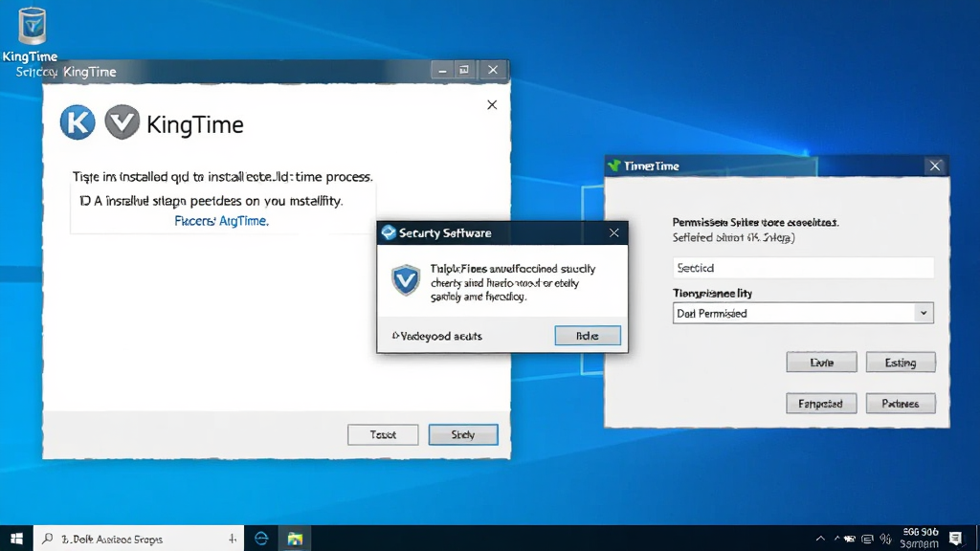This screenshot has width=980, height=551.
Task: Show hidden icons in the system tray
Action: (x=820, y=539)
